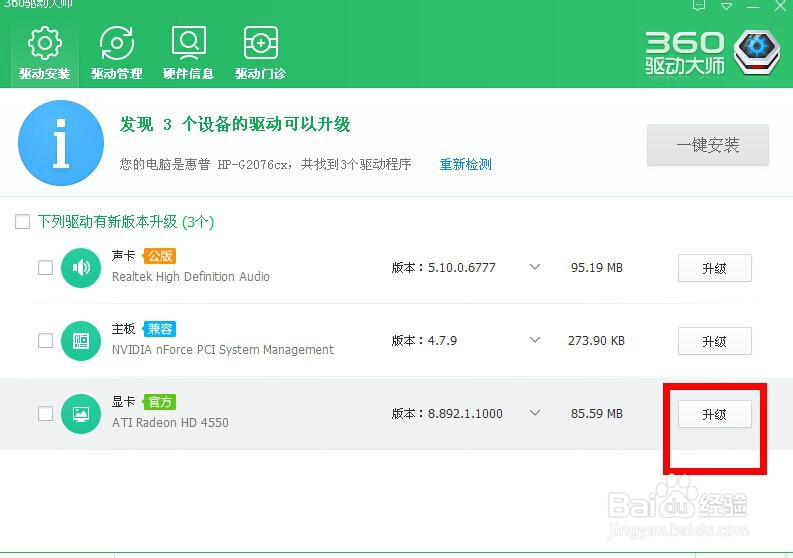
Task: Click the 发现 3 个设备的驱动可以升级 heading
Action: (235, 124)
